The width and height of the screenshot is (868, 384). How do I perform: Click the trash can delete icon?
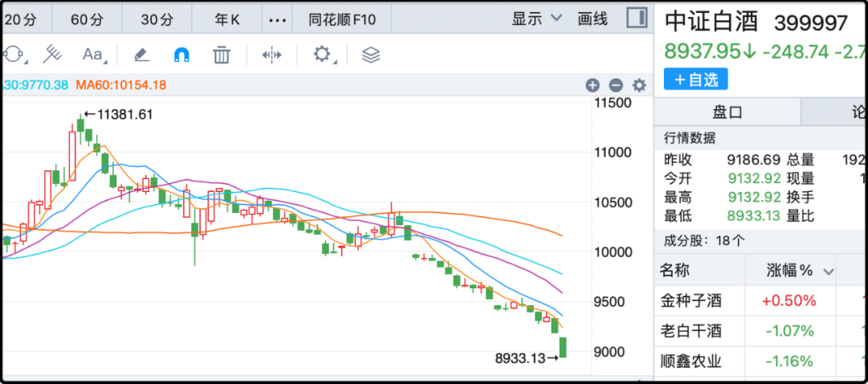coord(222,55)
